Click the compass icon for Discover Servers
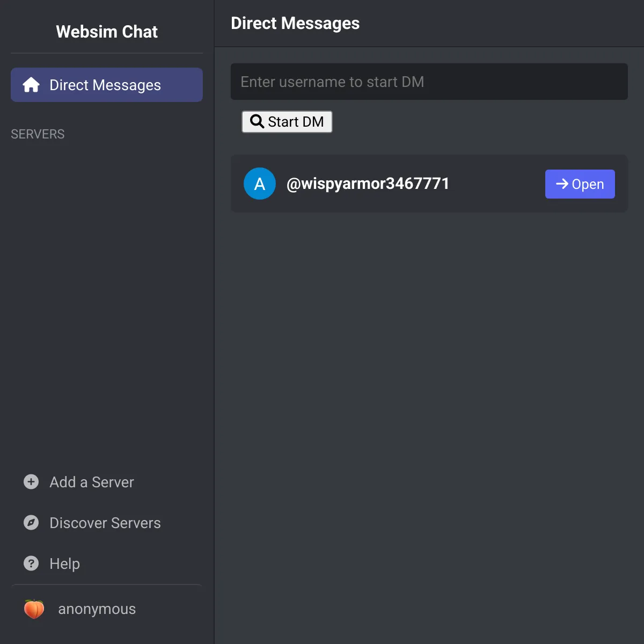This screenshot has height=644, width=644. click(x=31, y=523)
